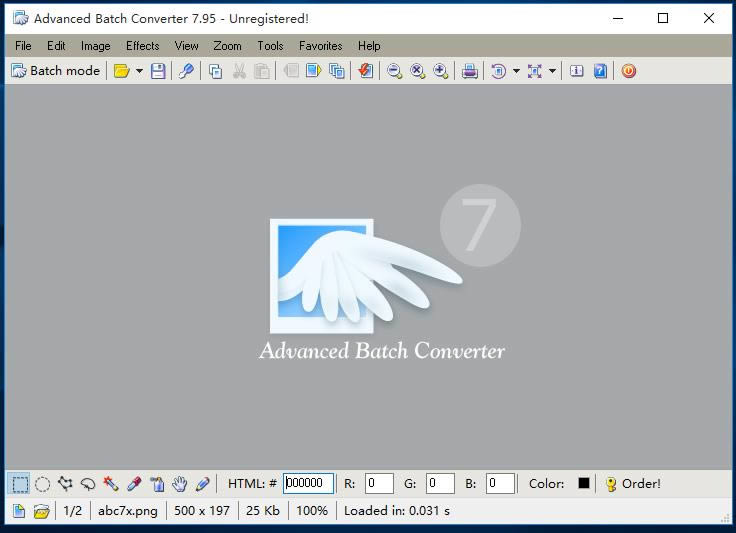The image size is (736, 533).
Task: Click the 'abc7x.png' file name in the status bar
Action: (x=128, y=511)
